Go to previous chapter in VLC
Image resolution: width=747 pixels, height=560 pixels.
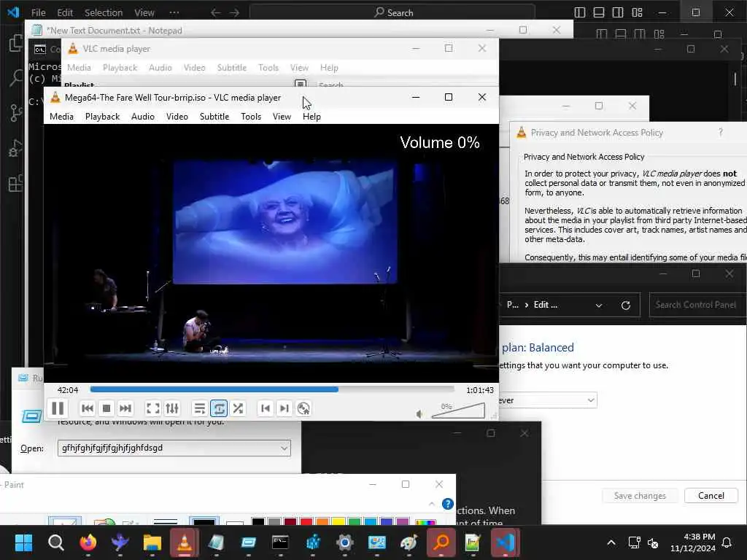click(266, 408)
